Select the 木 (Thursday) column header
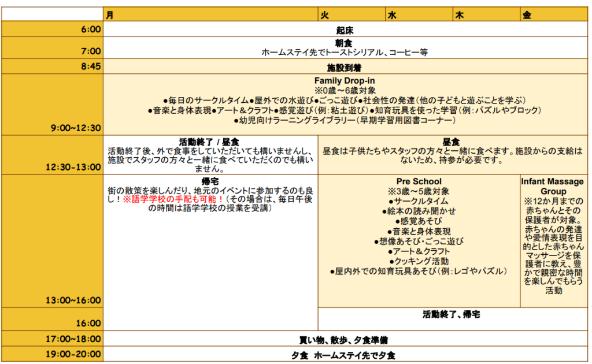The height and width of the screenshot is (364, 592). [460, 16]
